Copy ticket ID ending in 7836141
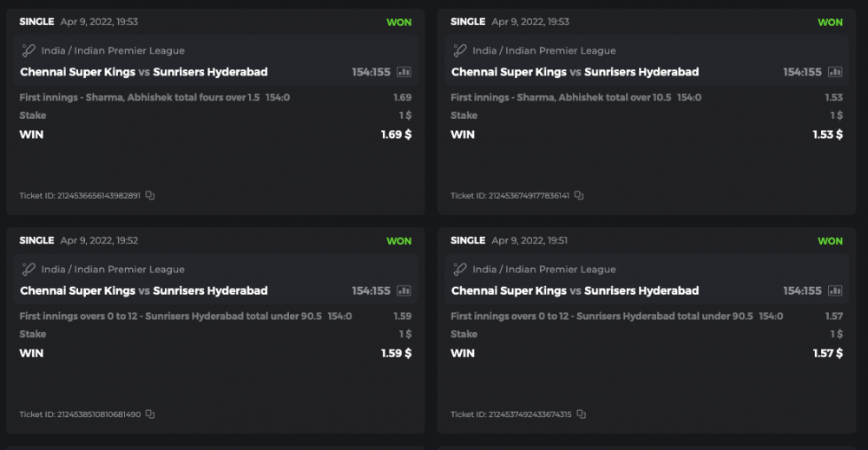 click(579, 196)
